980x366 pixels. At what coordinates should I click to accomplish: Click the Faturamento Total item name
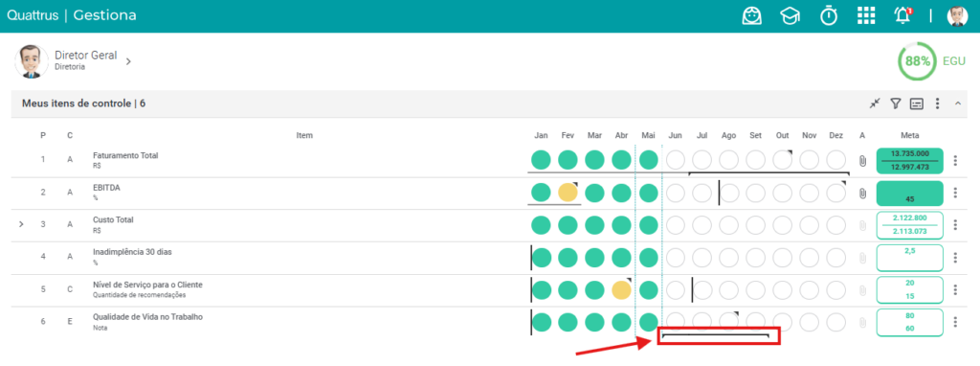pyautogui.click(x=125, y=156)
